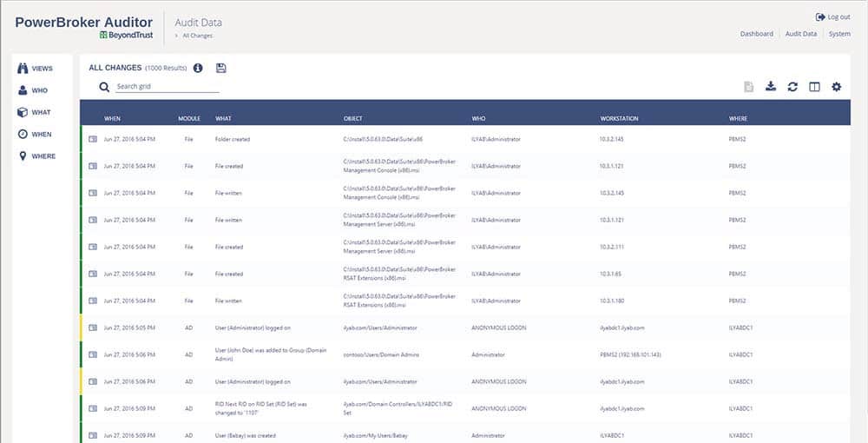Click the PowerBroker Auditor title
Viewport: 868px width, 443px height.
[83, 23]
